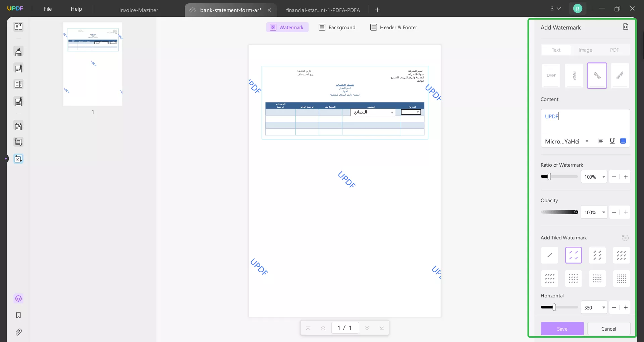Click the panel icon beside Add Watermark title

626,27
